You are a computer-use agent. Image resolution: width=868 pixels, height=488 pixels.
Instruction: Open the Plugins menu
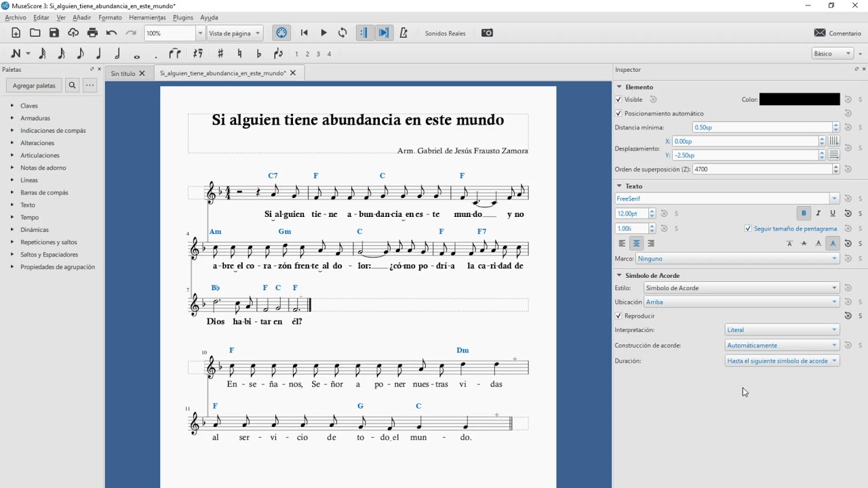click(183, 18)
